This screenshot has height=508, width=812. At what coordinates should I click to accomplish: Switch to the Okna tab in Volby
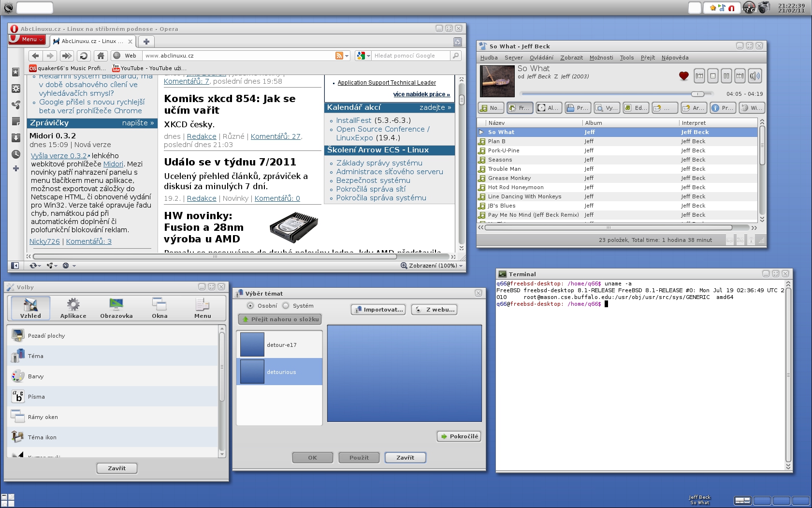coord(159,308)
